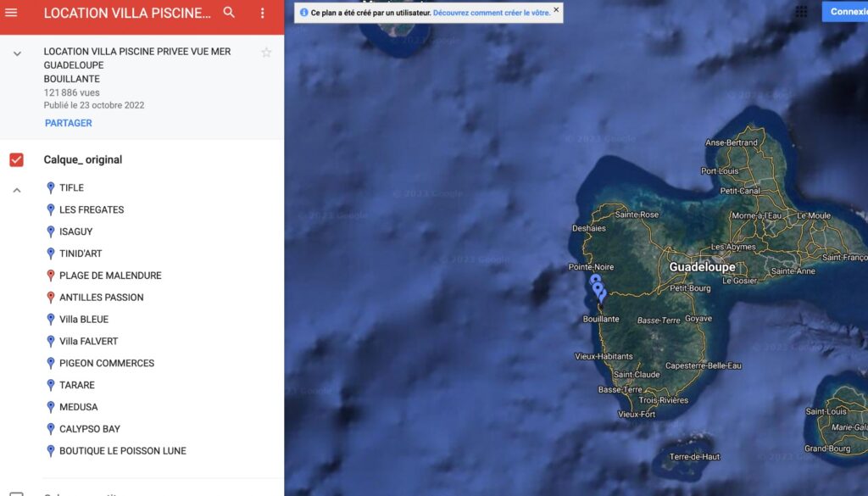The image size is (868, 496).
Task: Click the red PLAGE DE MALENDURE pin
Action: [50, 275]
